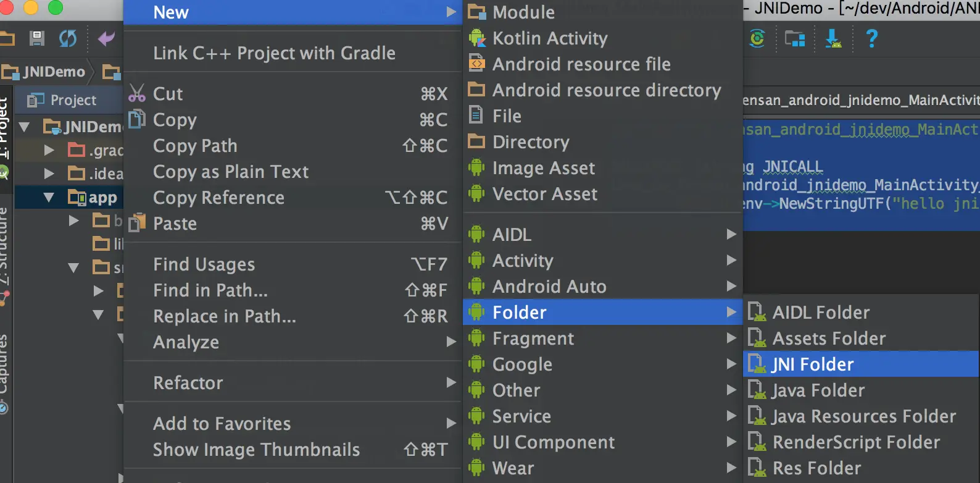The height and width of the screenshot is (483, 980).
Task: Open the Fragment submenu
Action: (x=533, y=338)
